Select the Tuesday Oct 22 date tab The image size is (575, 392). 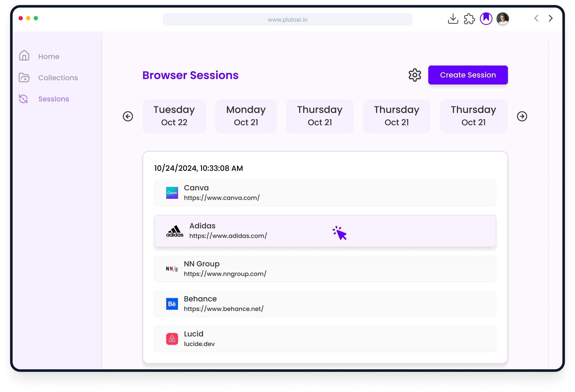pyautogui.click(x=174, y=116)
